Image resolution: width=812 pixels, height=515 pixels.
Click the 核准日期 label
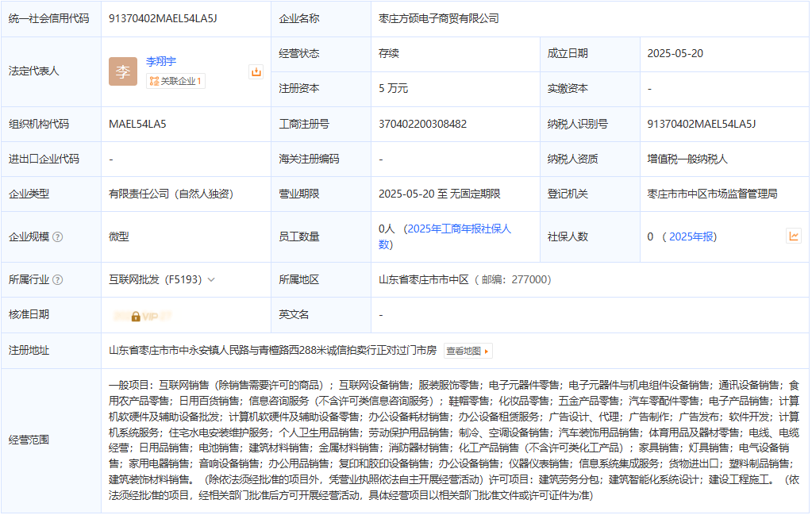(29, 315)
